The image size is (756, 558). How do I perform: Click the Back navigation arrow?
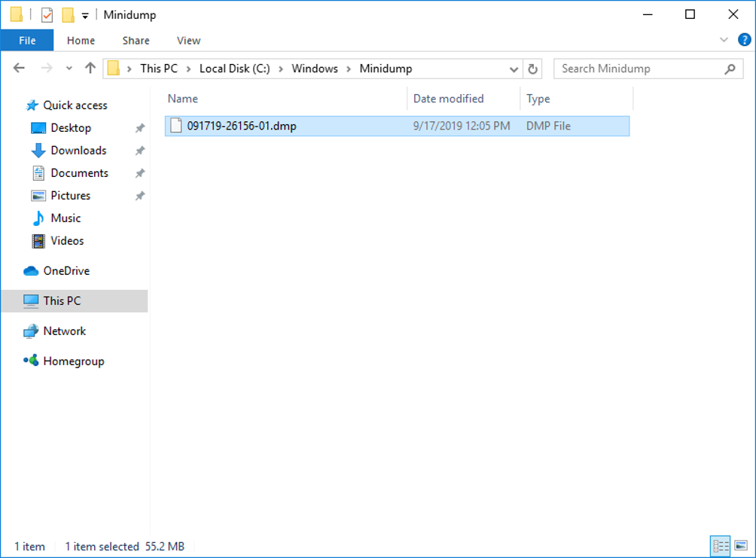pos(20,69)
